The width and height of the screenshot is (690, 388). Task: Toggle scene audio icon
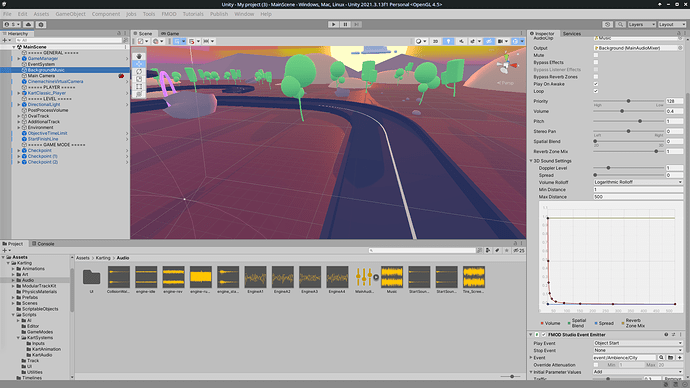tap(461, 41)
